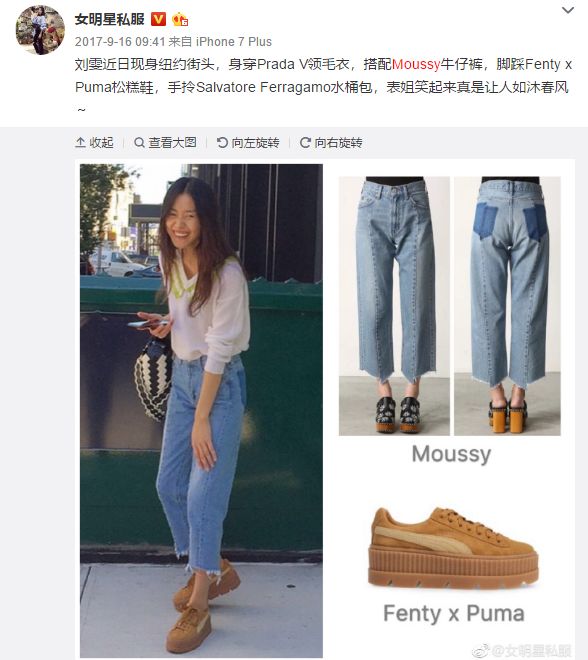Click the iPhone 7 Plus source link
This screenshot has height=660, width=588.
click(x=234, y=42)
